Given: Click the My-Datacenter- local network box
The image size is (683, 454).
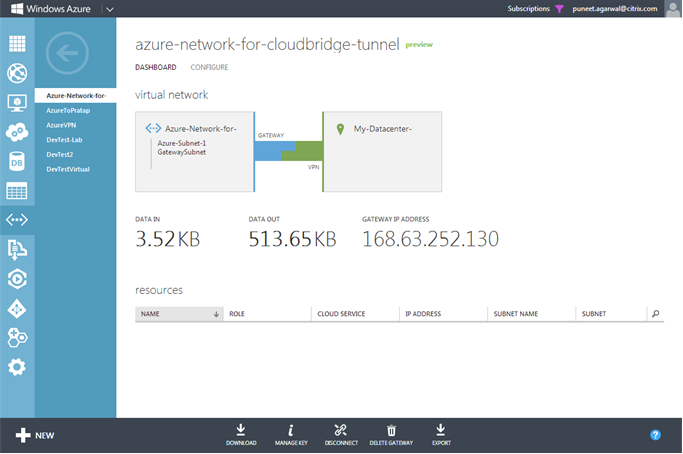Looking at the screenshot, I should pyautogui.click(x=382, y=152).
